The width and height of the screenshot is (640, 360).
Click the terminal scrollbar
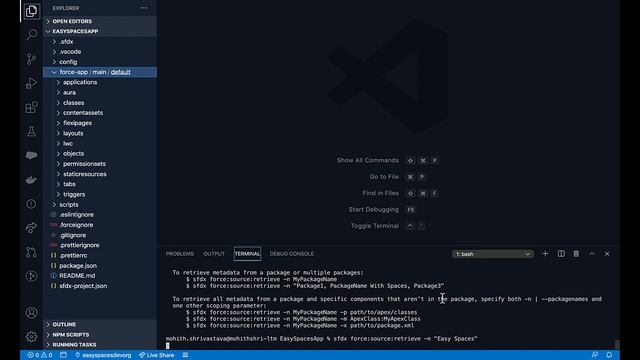[617, 344]
